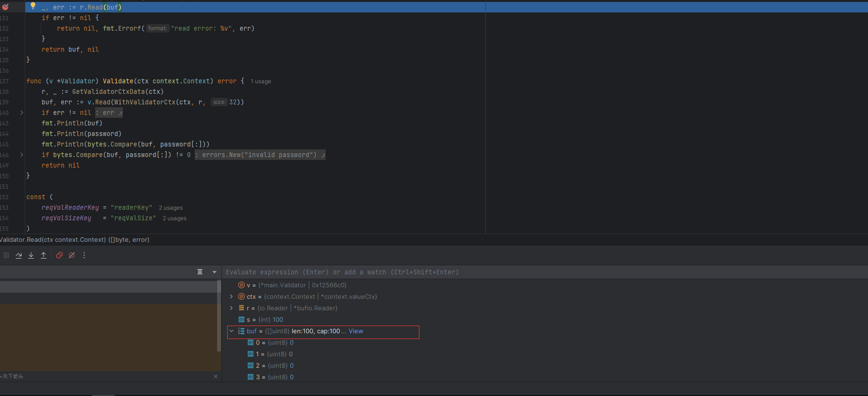Click the uint8 icon of buf element 2

[x=251, y=365]
